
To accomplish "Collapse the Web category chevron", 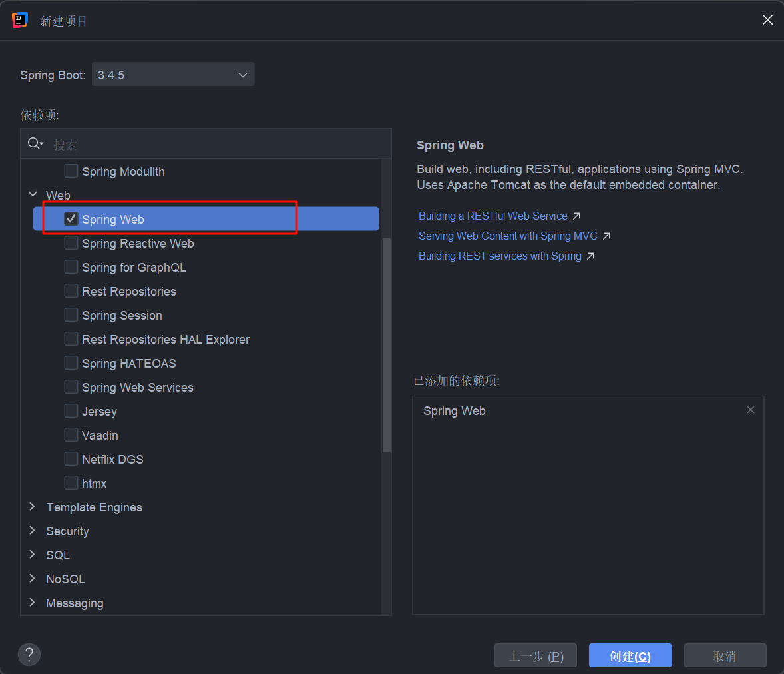I will [33, 194].
